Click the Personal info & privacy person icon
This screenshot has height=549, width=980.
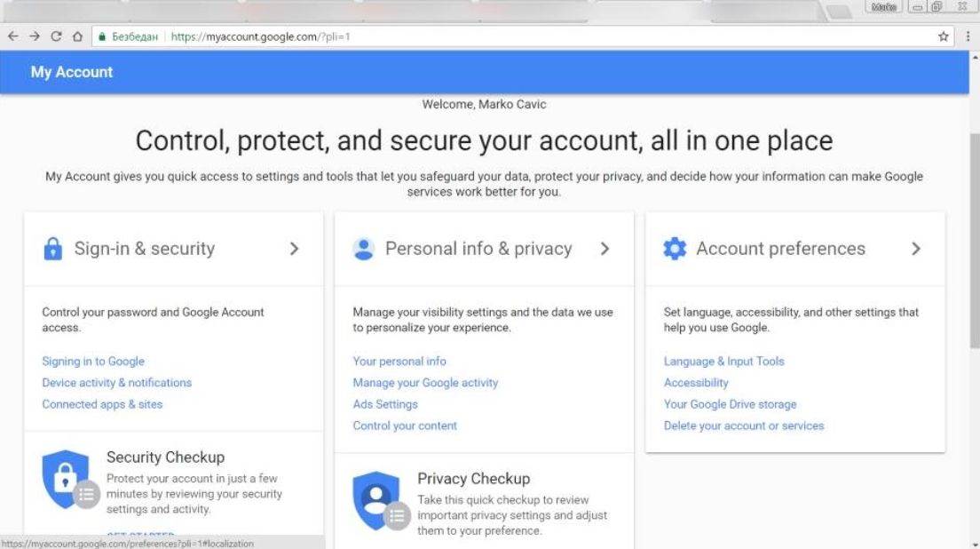pyautogui.click(x=363, y=249)
